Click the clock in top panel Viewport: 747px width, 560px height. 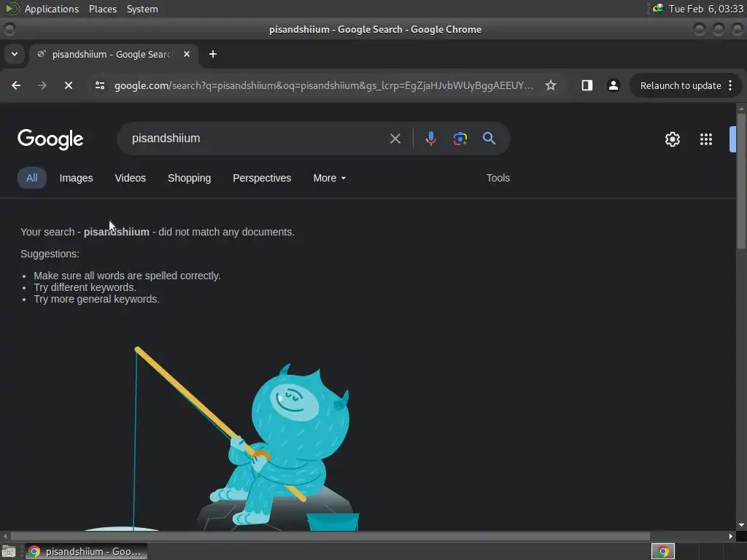(x=705, y=9)
